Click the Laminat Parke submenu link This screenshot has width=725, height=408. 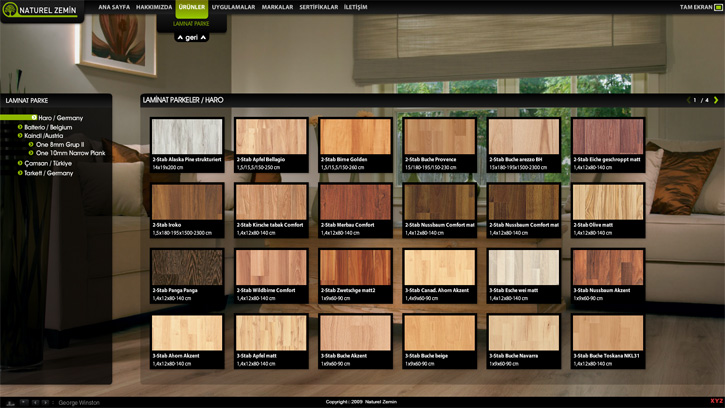(x=191, y=23)
